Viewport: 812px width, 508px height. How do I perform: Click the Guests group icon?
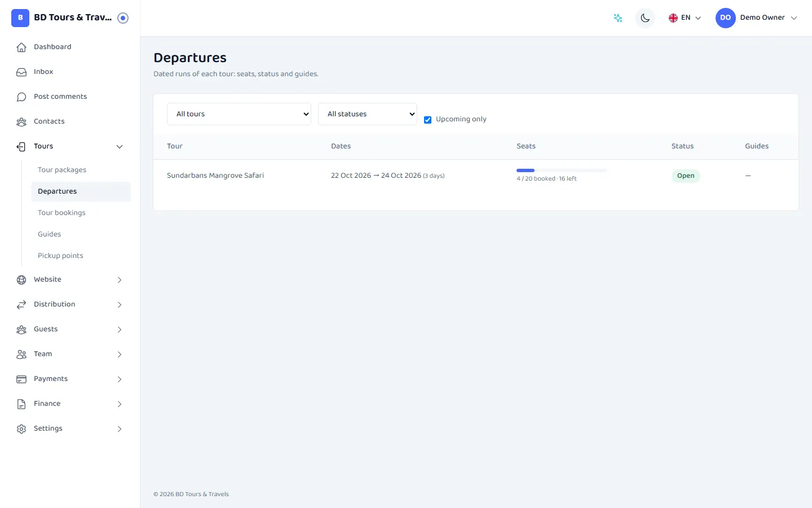(21, 330)
